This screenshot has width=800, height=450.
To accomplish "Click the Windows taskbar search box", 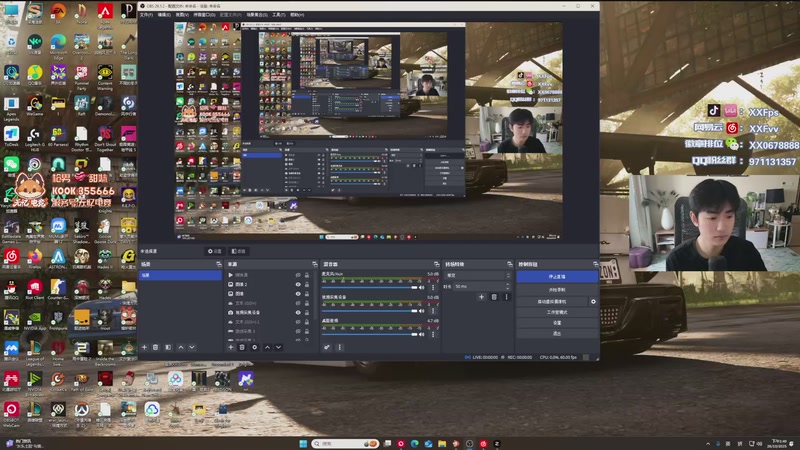I will pyautogui.click(x=345, y=444).
